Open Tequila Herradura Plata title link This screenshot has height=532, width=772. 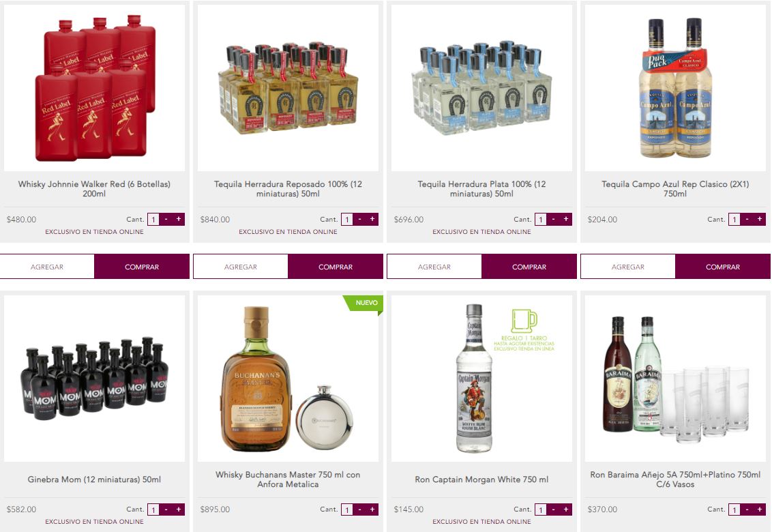481,189
